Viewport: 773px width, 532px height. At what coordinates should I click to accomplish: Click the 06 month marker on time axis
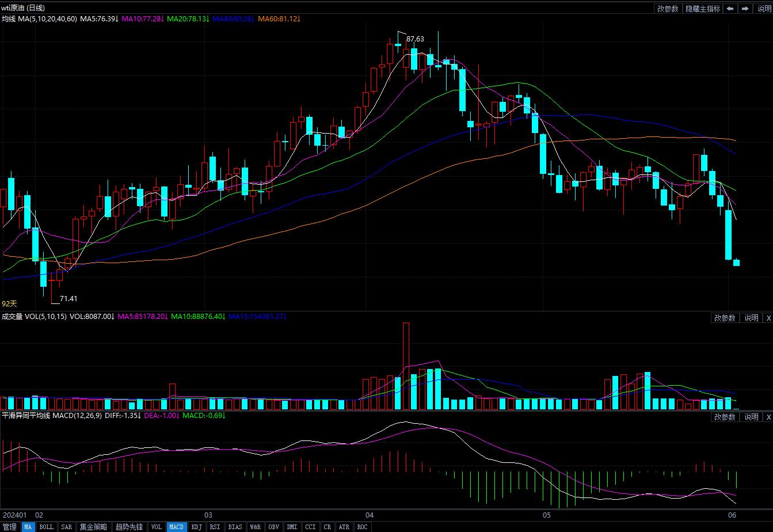(732, 515)
